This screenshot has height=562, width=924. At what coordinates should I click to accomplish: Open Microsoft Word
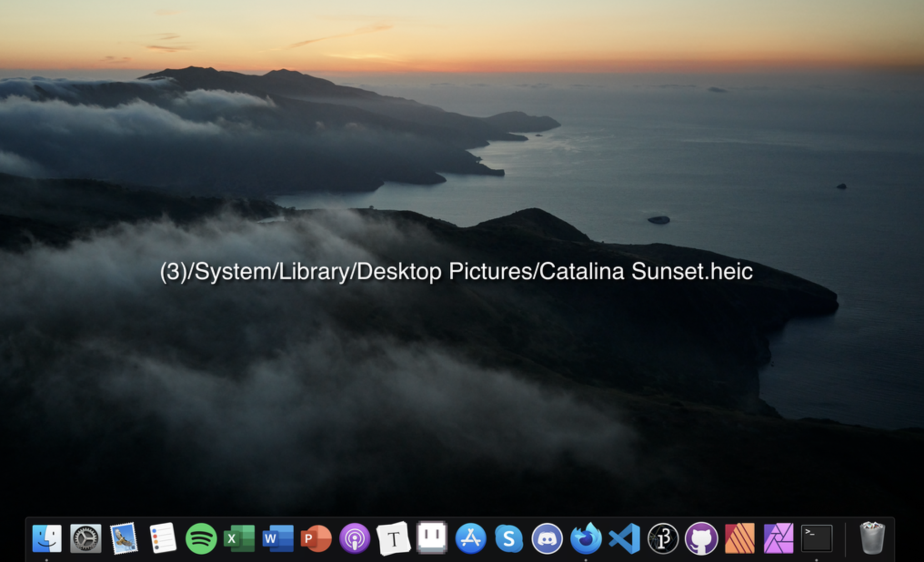pyautogui.click(x=278, y=538)
